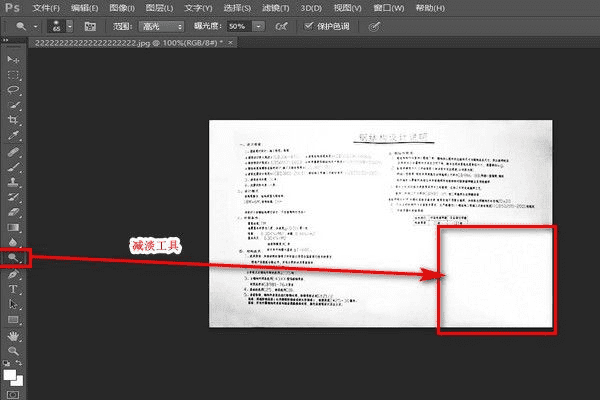Image resolution: width=600 pixels, height=400 pixels.
Task: Select the Healing Brush tool
Action: 13,152
